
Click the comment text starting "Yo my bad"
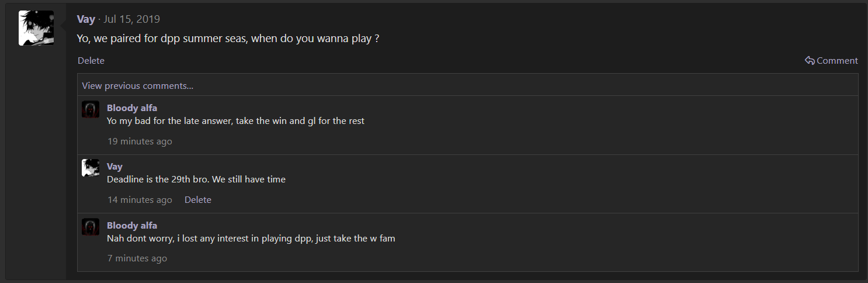(235, 121)
